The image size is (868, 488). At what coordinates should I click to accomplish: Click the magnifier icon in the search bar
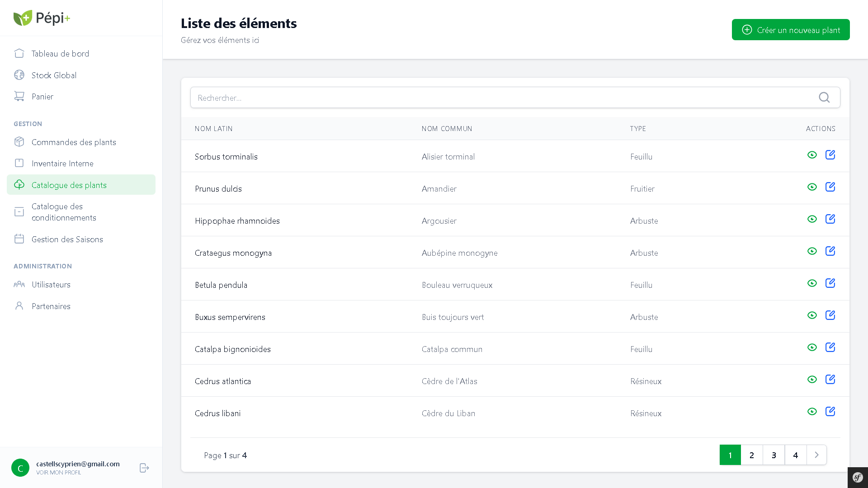(x=824, y=97)
